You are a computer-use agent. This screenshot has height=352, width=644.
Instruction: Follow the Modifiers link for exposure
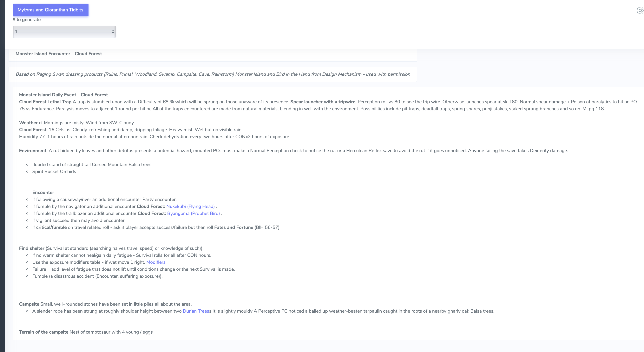tap(156, 262)
